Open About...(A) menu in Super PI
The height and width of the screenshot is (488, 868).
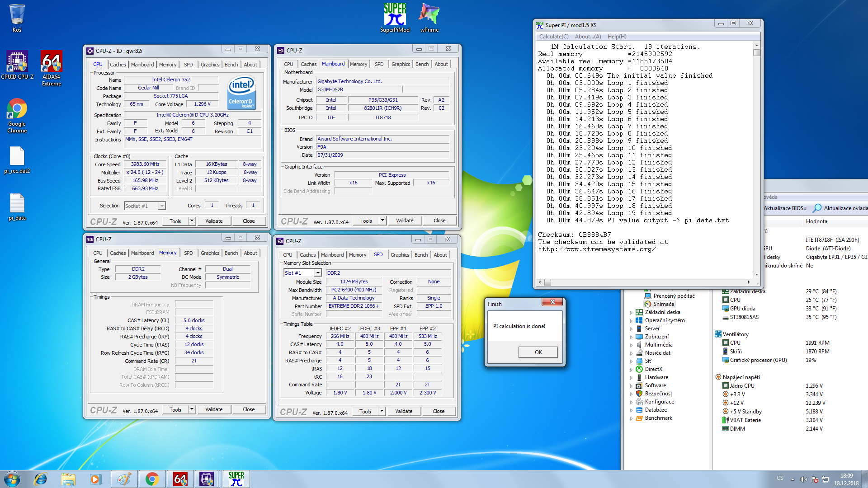coord(588,37)
